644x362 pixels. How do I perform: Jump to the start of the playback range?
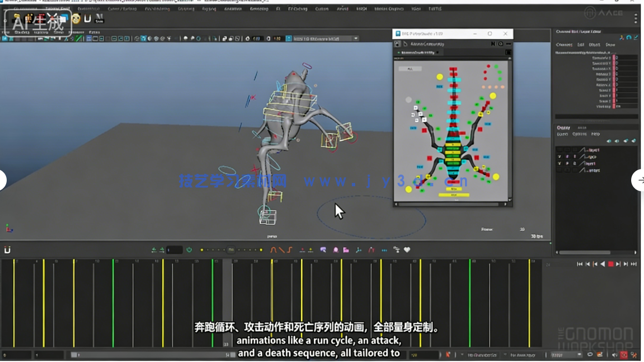point(579,264)
